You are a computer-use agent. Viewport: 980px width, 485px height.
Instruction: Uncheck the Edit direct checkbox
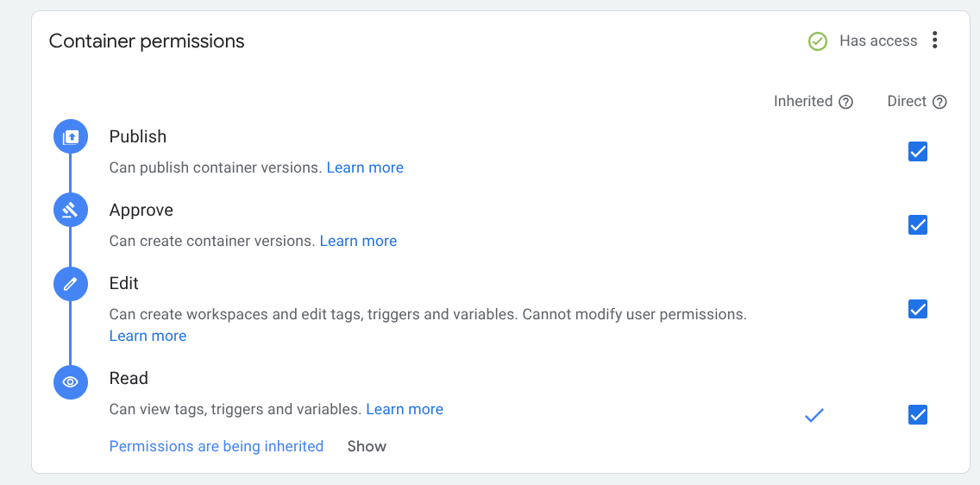click(918, 309)
